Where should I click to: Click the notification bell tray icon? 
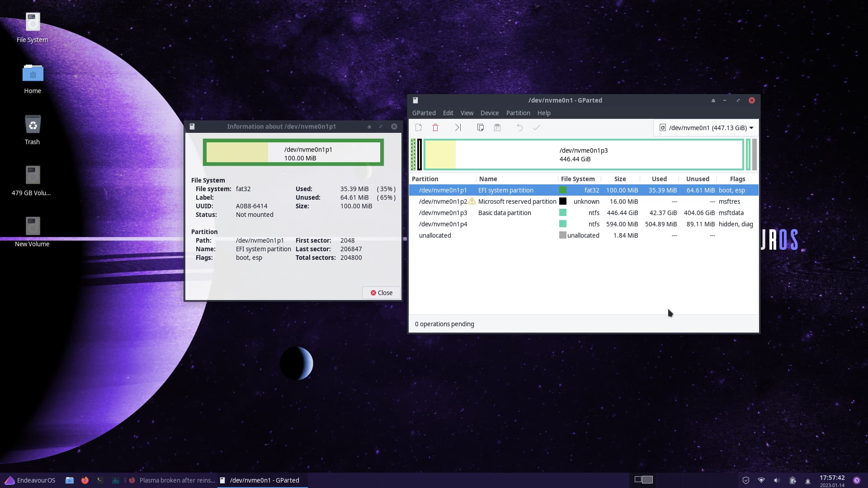[x=808, y=481]
